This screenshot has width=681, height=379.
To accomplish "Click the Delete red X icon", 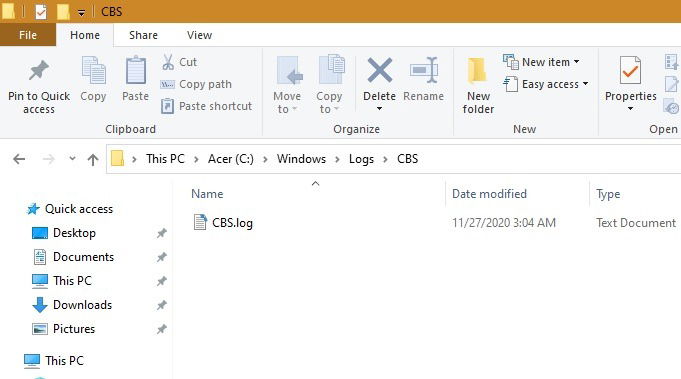I will [x=380, y=70].
